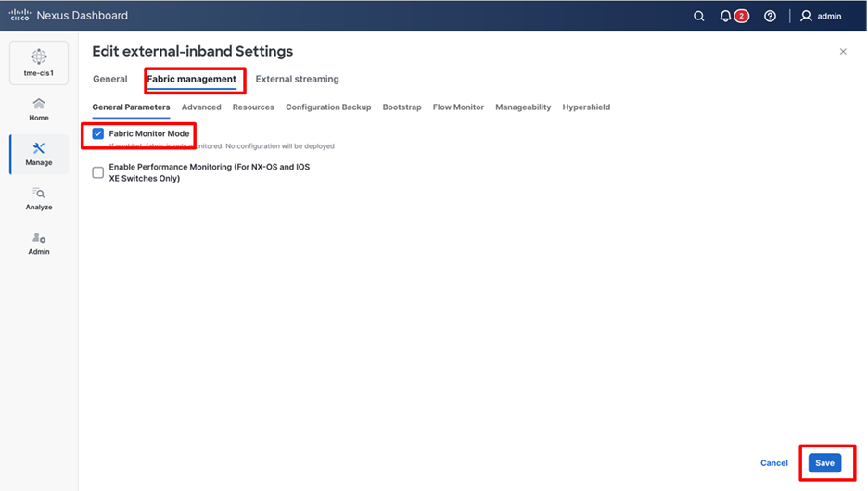868x491 pixels.
Task: Click the Fabric Monitor Mode label
Action: (x=149, y=133)
